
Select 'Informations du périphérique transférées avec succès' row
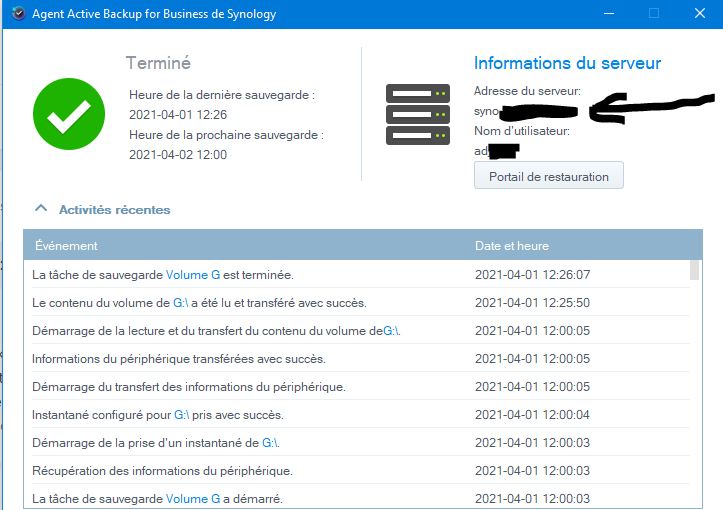(x=178, y=358)
